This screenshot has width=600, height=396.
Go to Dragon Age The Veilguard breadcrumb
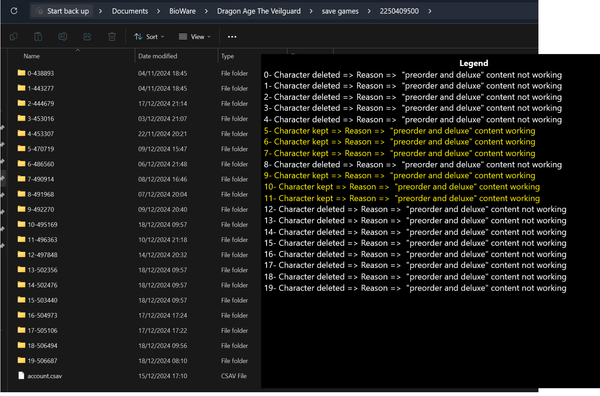coord(259,11)
